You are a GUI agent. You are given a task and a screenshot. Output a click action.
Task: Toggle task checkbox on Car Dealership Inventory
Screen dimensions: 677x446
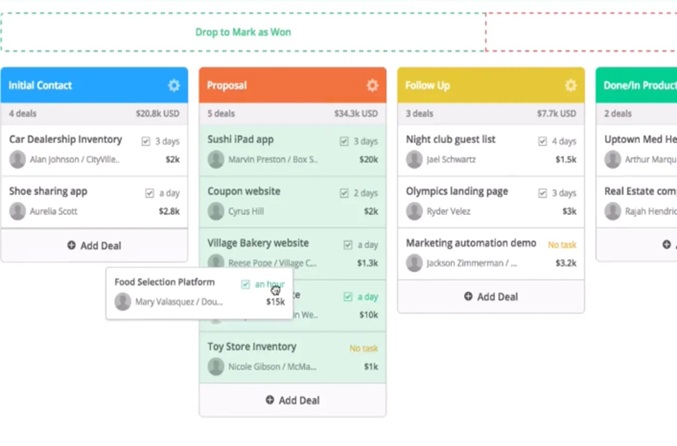[146, 141]
